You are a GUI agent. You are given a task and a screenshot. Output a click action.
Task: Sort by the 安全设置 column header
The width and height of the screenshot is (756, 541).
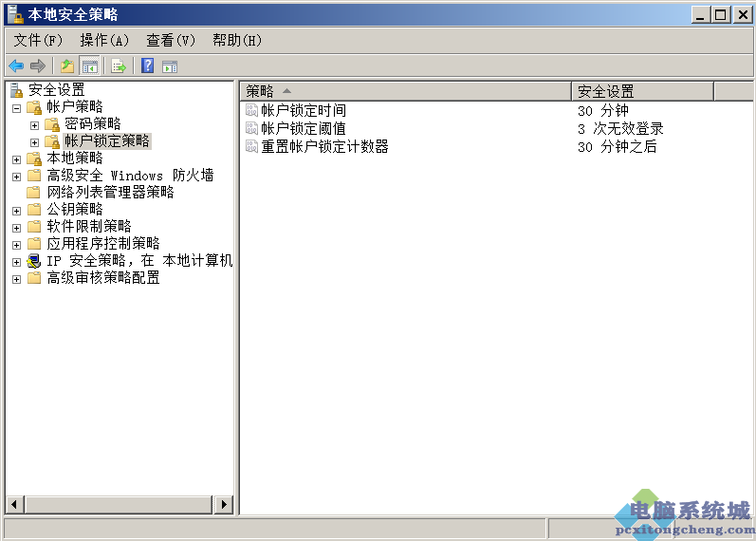[x=643, y=91]
